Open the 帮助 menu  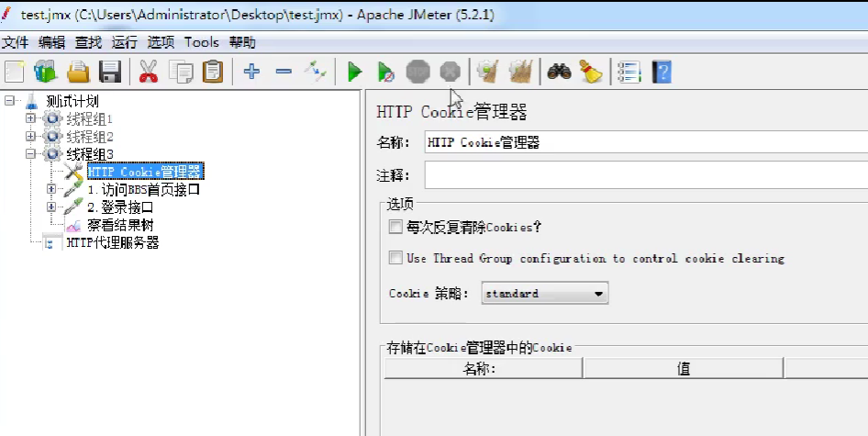click(242, 42)
